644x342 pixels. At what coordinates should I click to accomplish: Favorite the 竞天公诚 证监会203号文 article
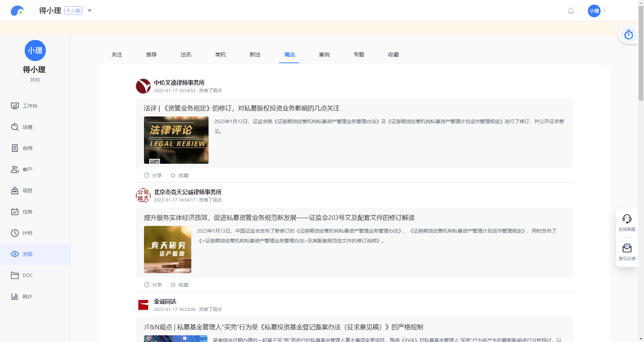[180, 285]
